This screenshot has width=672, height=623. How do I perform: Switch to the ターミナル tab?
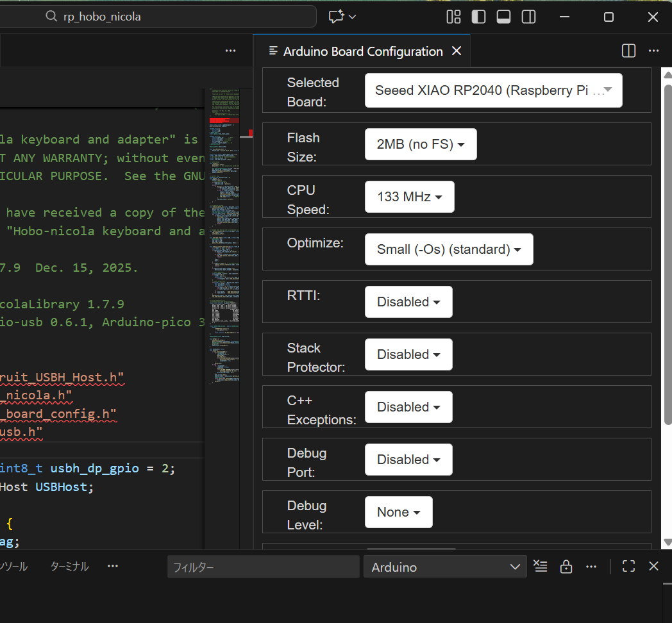click(x=69, y=567)
